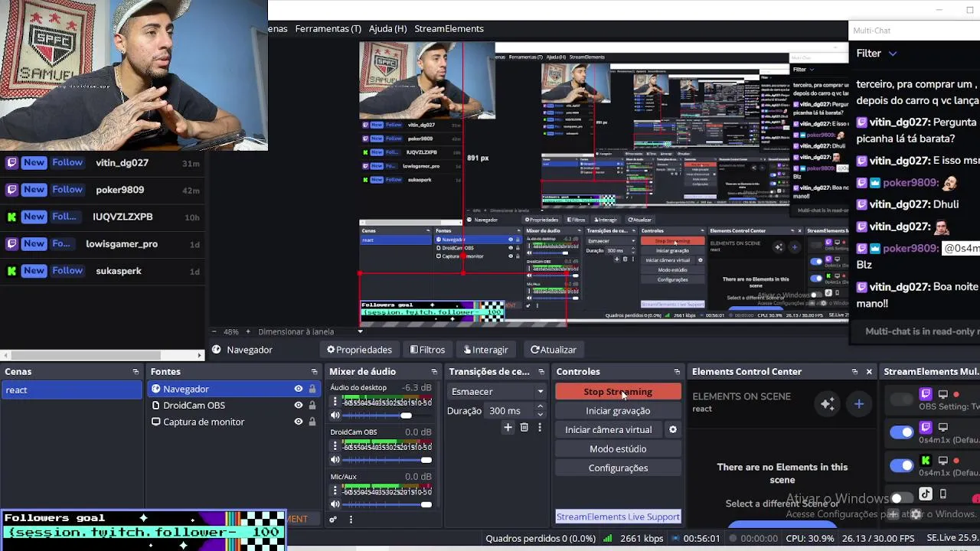
Task: Click Iniciar gravação
Action: coord(618,411)
